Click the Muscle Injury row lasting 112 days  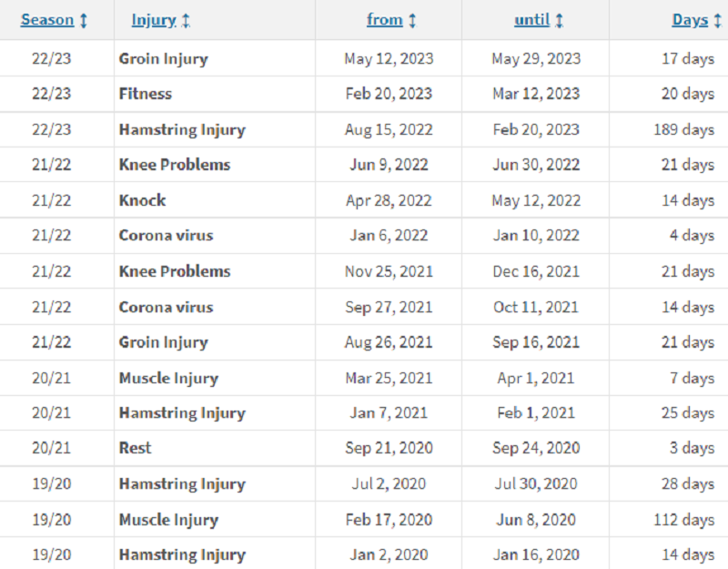click(x=364, y=519)
